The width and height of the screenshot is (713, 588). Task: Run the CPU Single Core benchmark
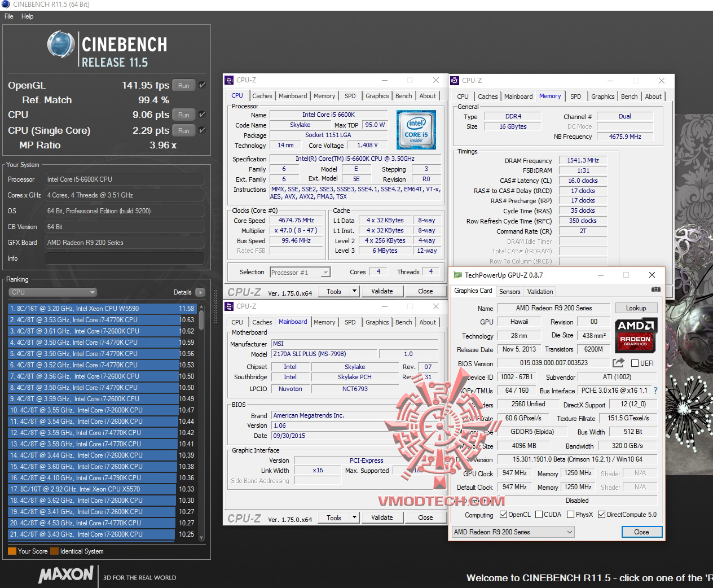[x=184, y=131]
